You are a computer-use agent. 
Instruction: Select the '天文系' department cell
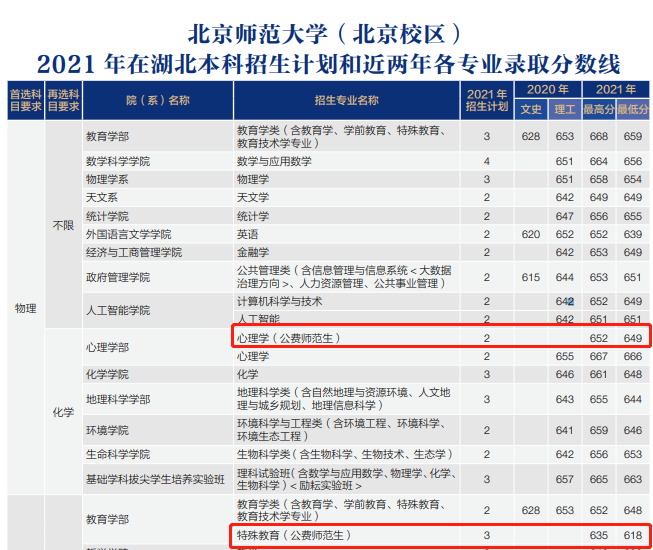[158, 197]
